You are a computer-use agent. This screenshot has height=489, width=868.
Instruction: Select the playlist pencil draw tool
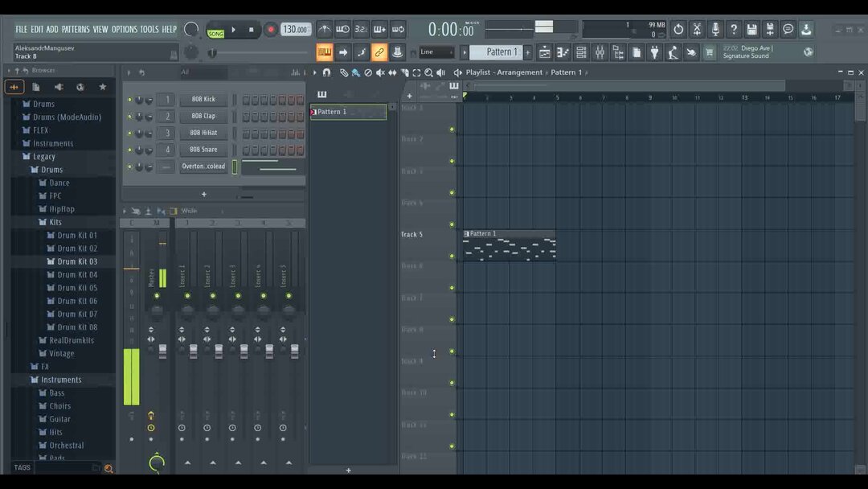[344, 72]
